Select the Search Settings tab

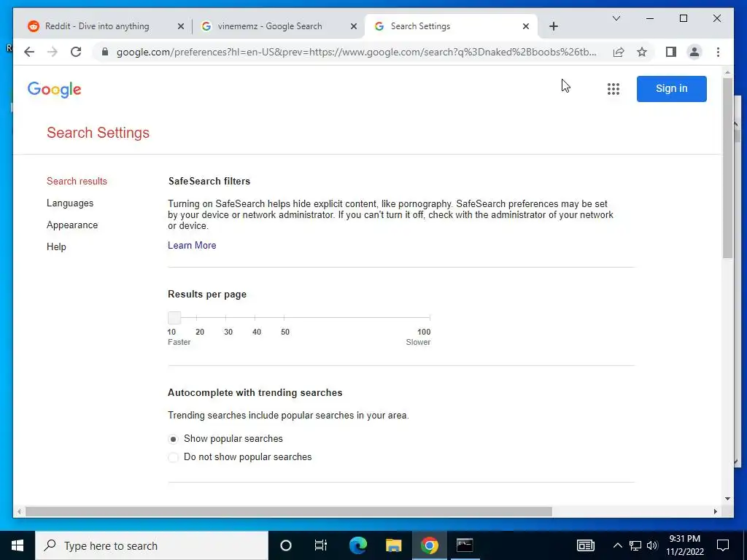pyautogui.click(x=451, y=26)
